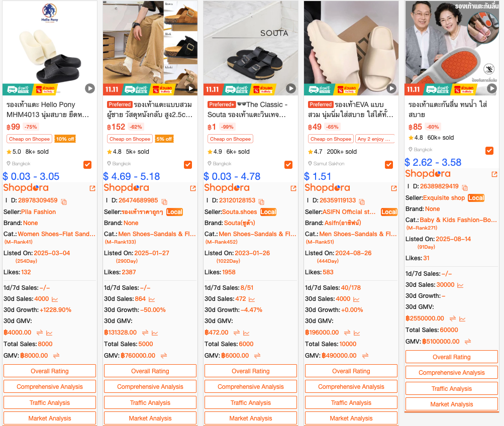504x426 pixels.
Task: Copy product ID 26389829419
Action: pyautogui.click(x=465, y=187)
